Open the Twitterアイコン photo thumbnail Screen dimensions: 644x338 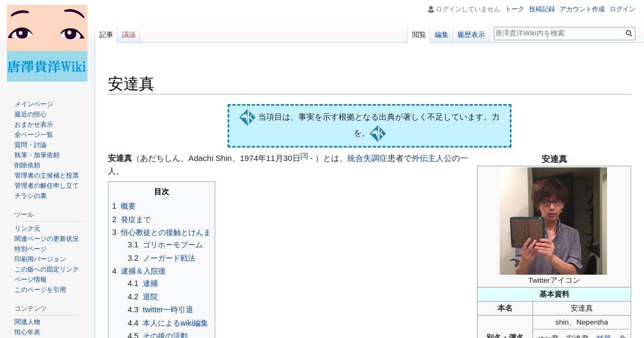click(553, 221)
